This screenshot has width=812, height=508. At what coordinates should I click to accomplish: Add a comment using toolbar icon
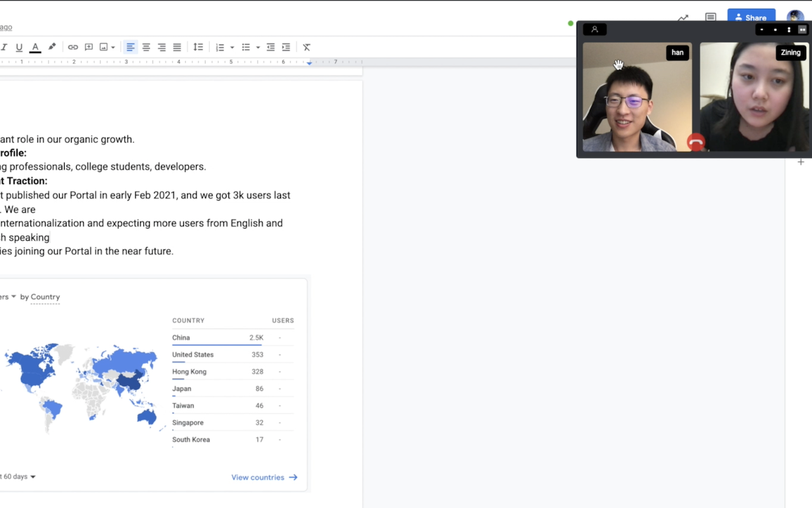[x=89, y=47]
